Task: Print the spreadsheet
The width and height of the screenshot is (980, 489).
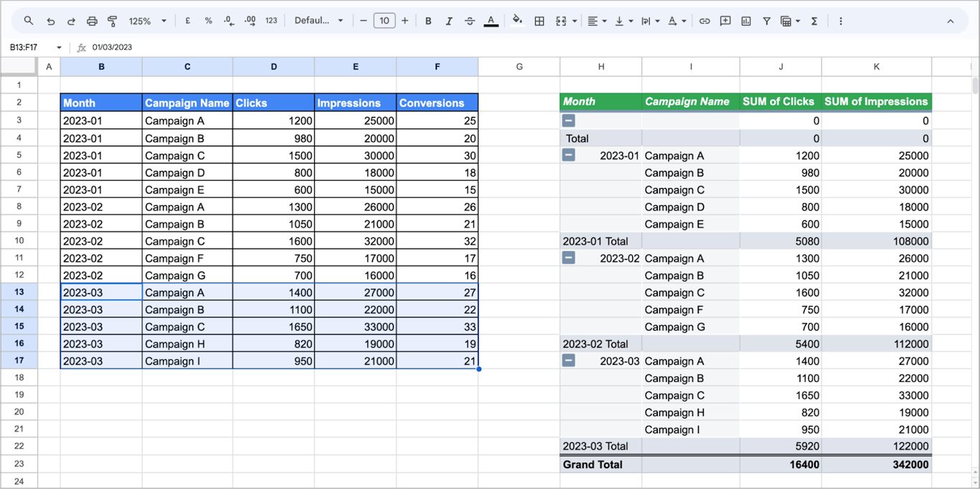Action: (92, 21)
